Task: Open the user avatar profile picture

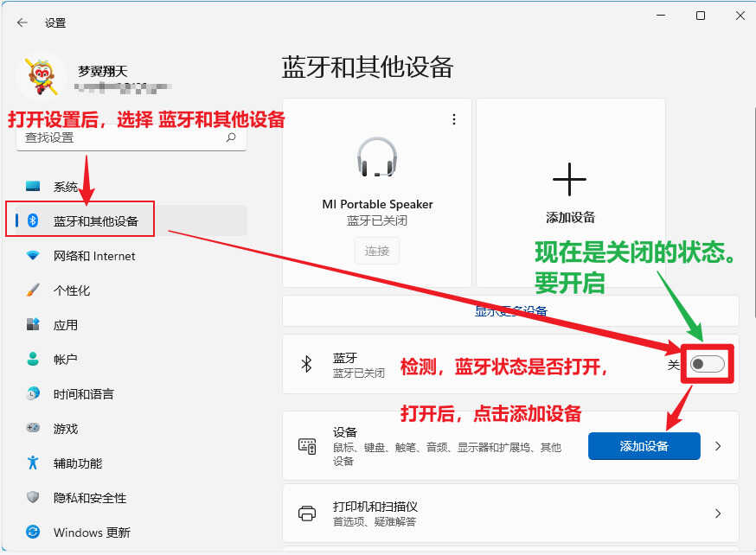Action: tap(42, 76)
